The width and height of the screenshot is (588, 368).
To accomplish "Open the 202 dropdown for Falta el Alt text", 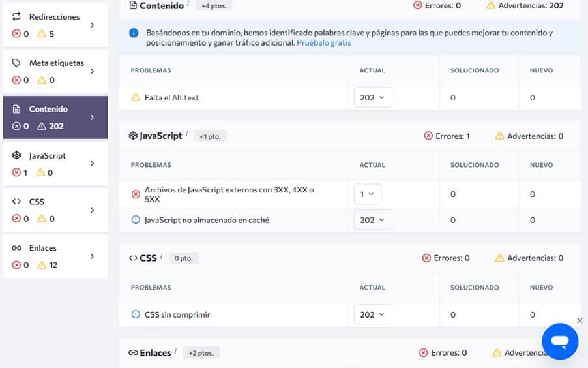I will tap(373, 97).
